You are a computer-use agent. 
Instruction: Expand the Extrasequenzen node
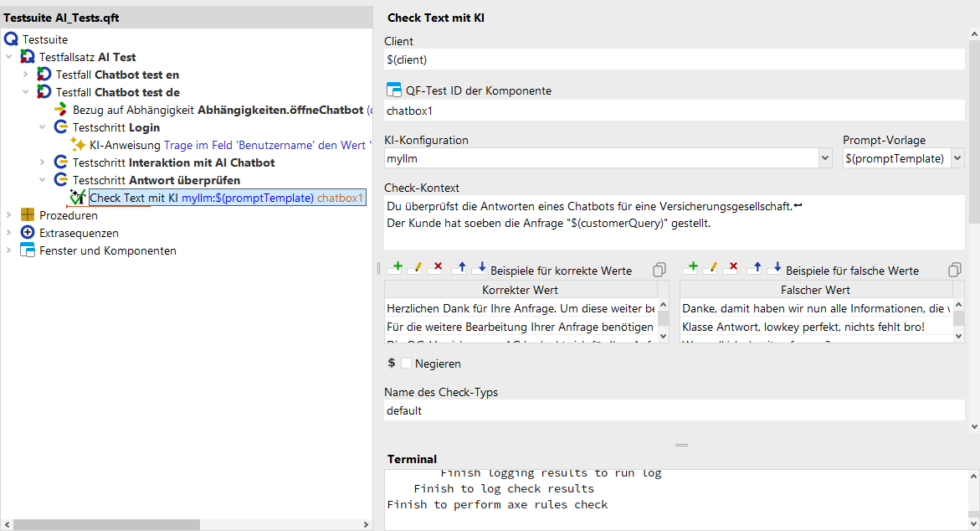8,232
